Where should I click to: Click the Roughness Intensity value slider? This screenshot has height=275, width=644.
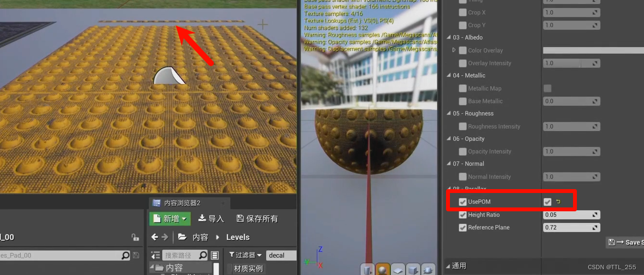[572, 126]
